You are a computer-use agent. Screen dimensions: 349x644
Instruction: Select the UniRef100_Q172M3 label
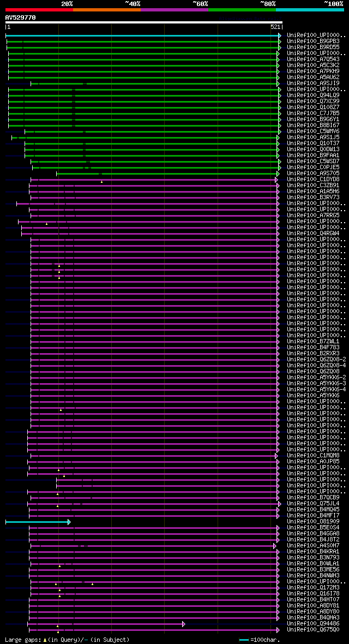point(313,587)
